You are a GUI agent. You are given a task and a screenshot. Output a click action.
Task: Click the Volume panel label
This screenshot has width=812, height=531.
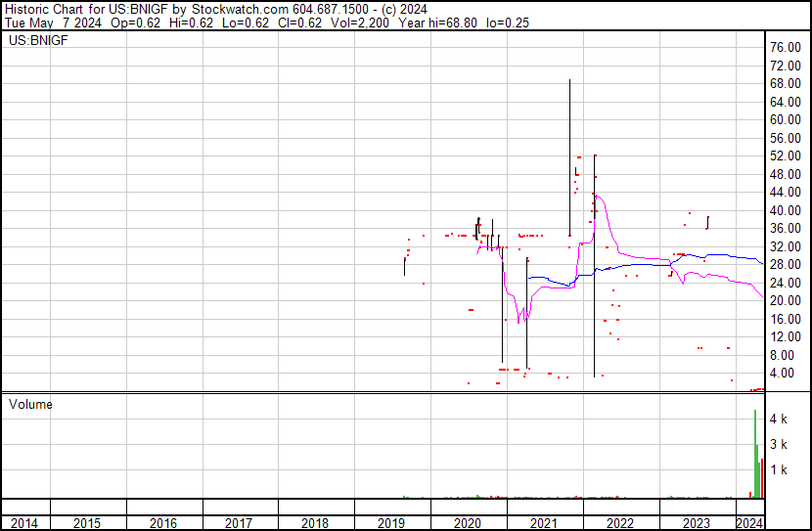coord(30,404)
